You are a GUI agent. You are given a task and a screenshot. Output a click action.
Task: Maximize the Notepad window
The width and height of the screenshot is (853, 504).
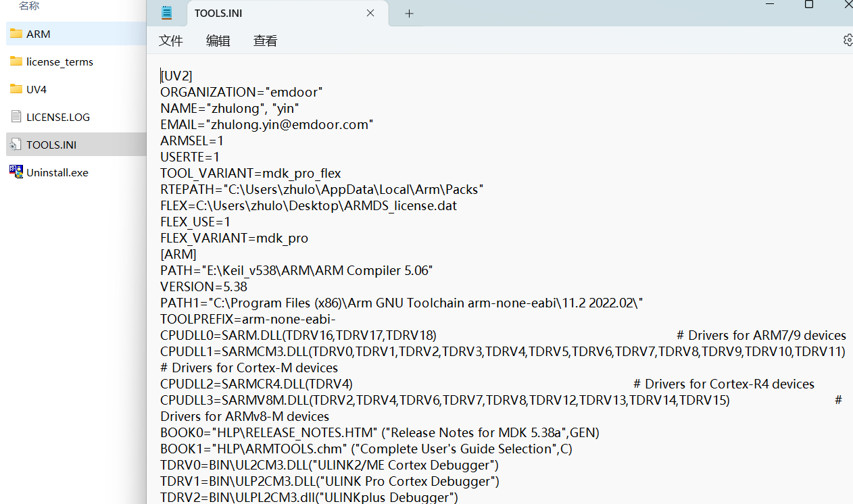tap(808, 5)
